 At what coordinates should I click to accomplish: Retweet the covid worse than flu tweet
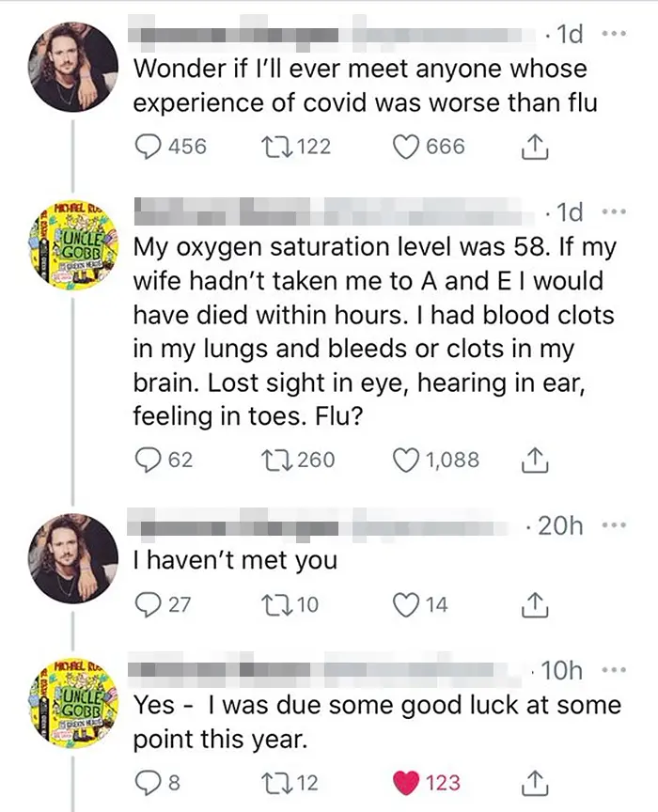click(x=274, y=147)
